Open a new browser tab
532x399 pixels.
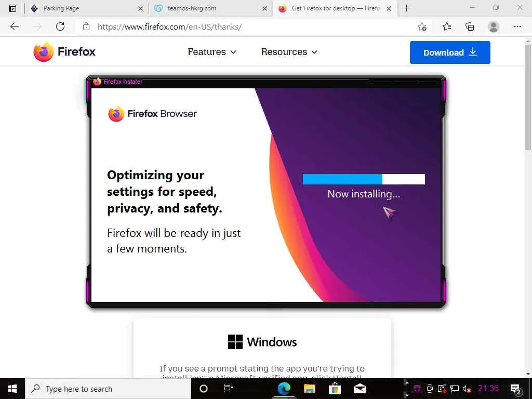[406, 8]
